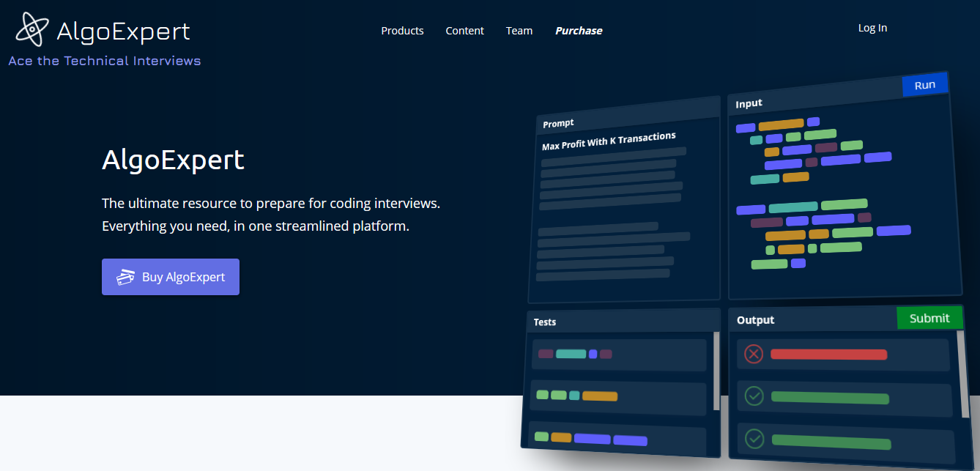Image resolution: width=980 pixels, height=471 pixels.
Task: Click the blue Run button
Action: 925,85
